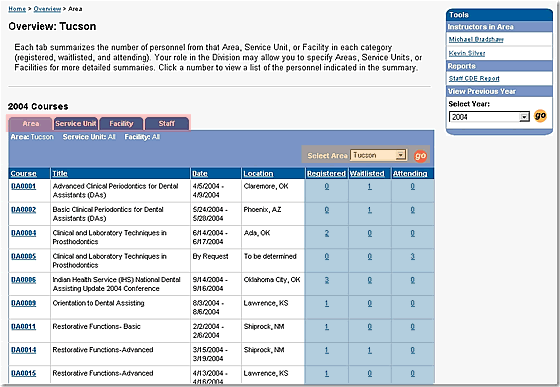Open course DA0015
Screen dimensions: 560x387
point(24,373)
